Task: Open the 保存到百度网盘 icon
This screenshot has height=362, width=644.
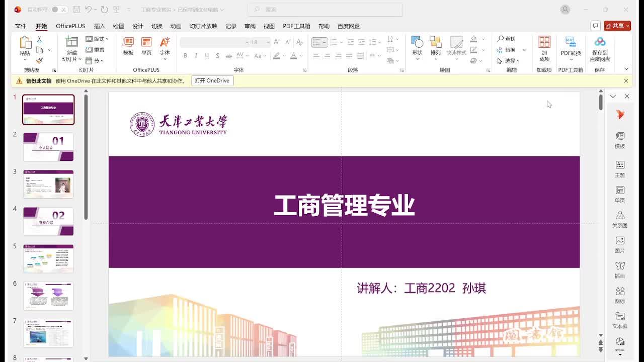Action: point(600,49)
